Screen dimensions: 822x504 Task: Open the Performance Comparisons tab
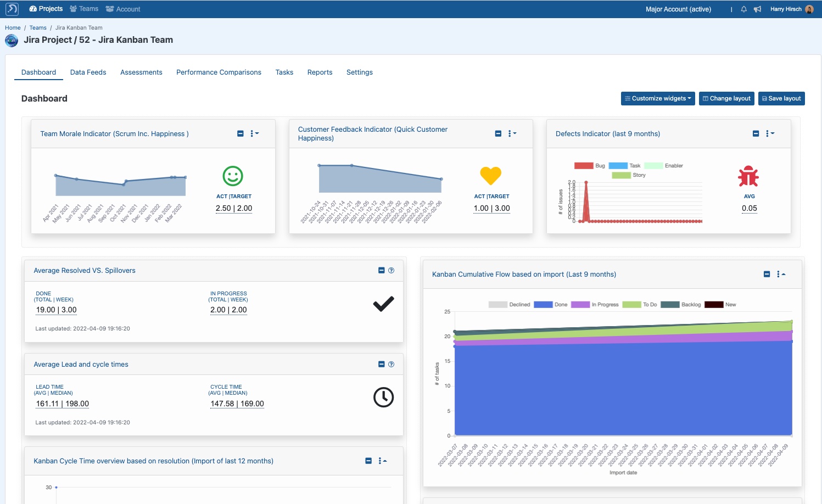pyautogui.click(x=219, y=72)
